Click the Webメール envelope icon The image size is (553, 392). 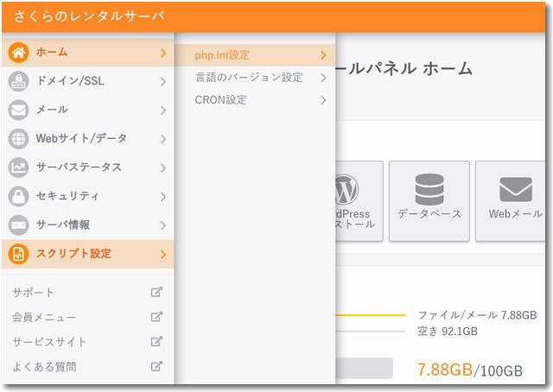(x=516, y=189)
